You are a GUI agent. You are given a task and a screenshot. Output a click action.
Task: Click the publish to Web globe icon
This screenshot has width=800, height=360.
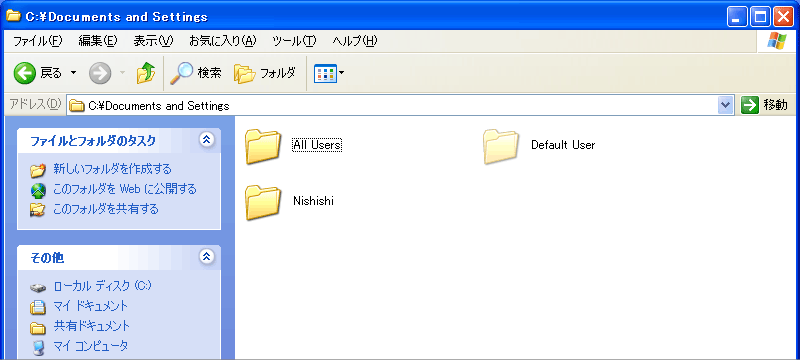pyautogui.click(x=38, y=190)
